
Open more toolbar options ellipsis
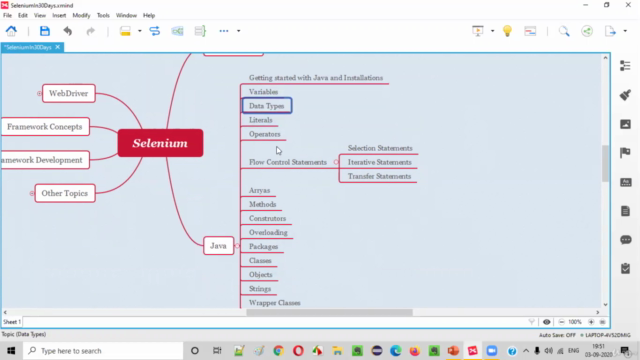coord(224,31)
